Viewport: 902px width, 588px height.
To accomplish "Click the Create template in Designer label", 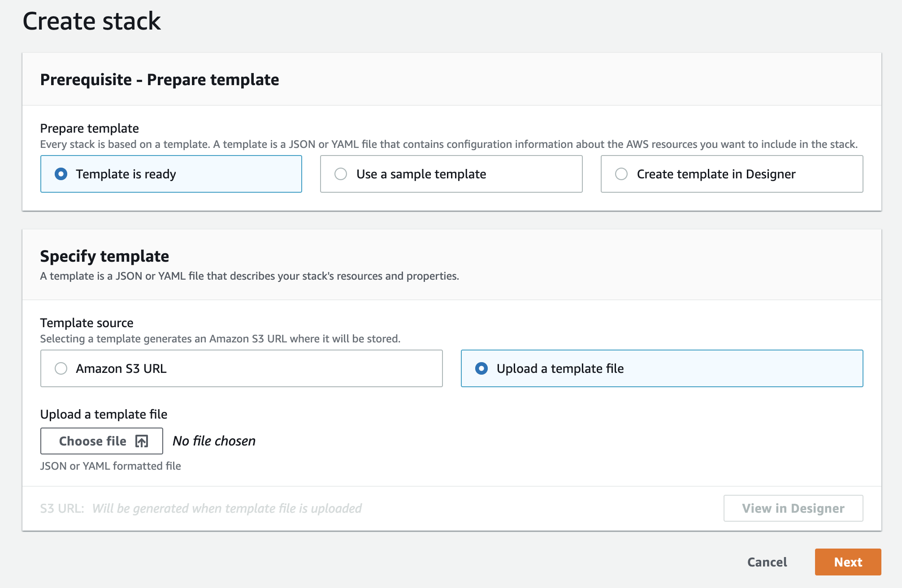I will [x=716, y=174].
